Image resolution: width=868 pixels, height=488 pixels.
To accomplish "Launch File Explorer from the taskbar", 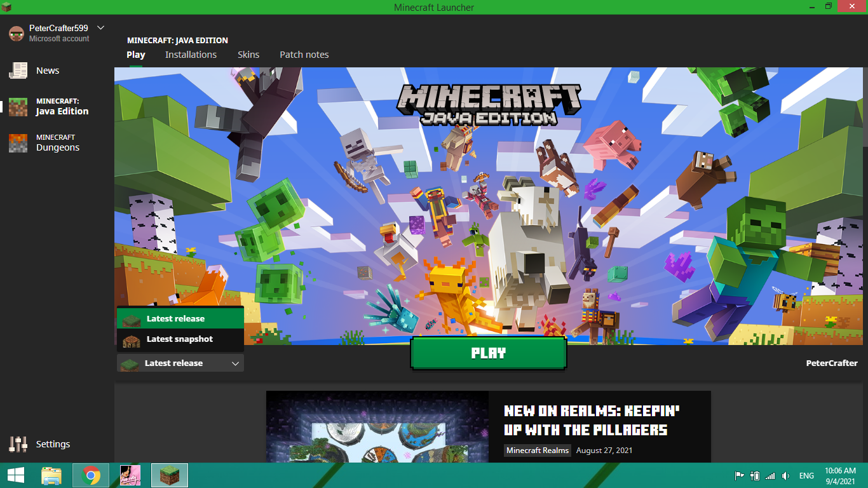I will tap(51, 475).
